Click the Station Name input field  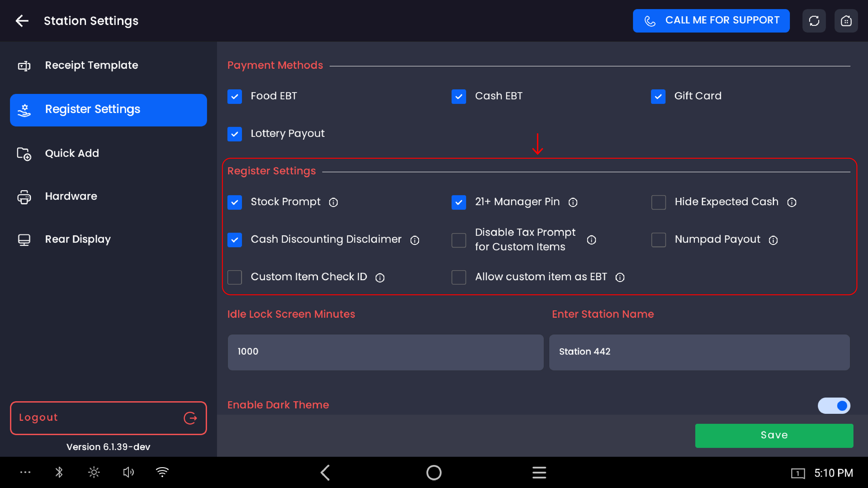[x=699, y=352]
